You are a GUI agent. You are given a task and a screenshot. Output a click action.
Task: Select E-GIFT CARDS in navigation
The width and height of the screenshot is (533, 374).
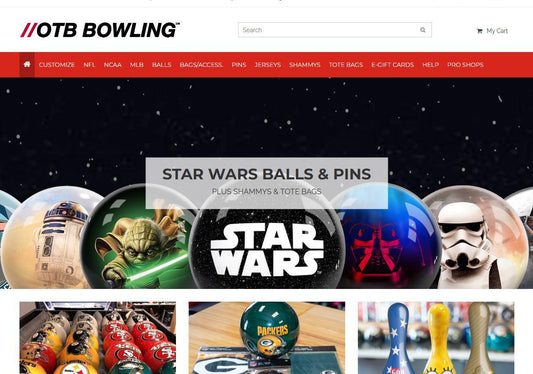point(393,65)
